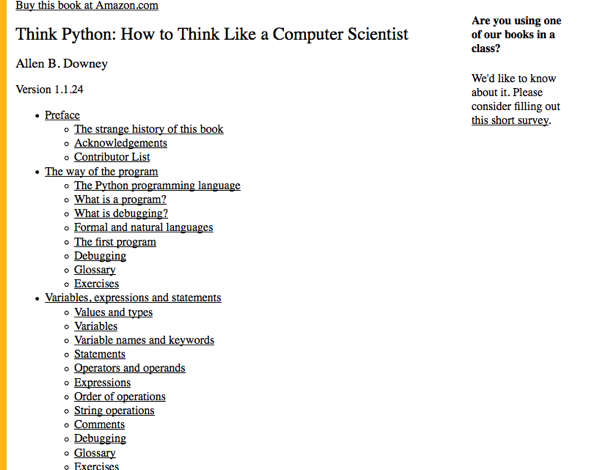Select The first program link
600x470 pixels.
115,242
